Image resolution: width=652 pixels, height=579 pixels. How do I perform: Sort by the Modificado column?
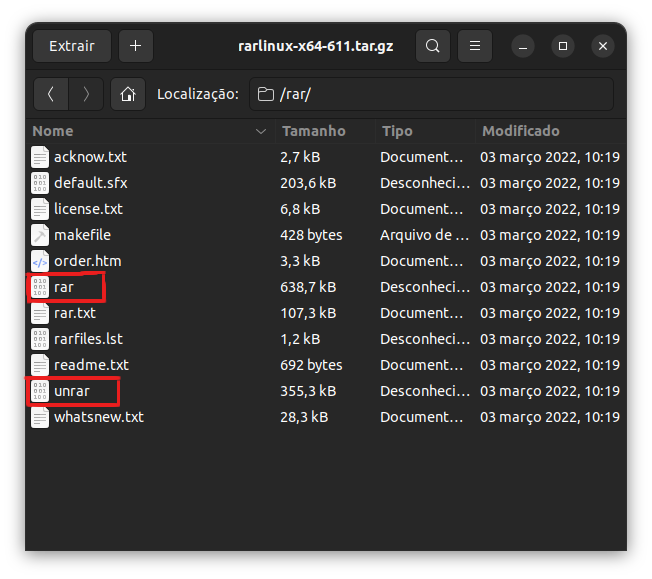551,131
